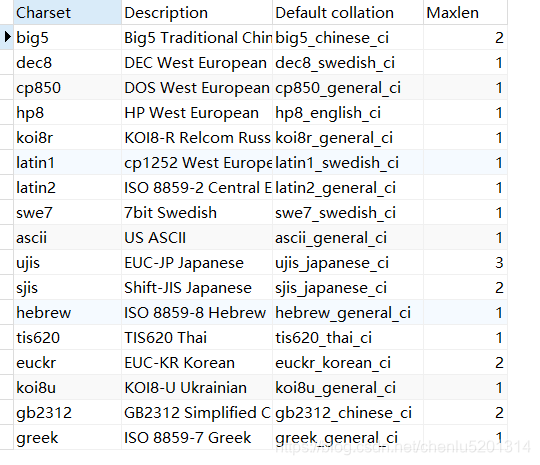Select the koi8u charset cell
Image resolution: width=540 pixels, height=465 pixels.
tap(68, 387)
